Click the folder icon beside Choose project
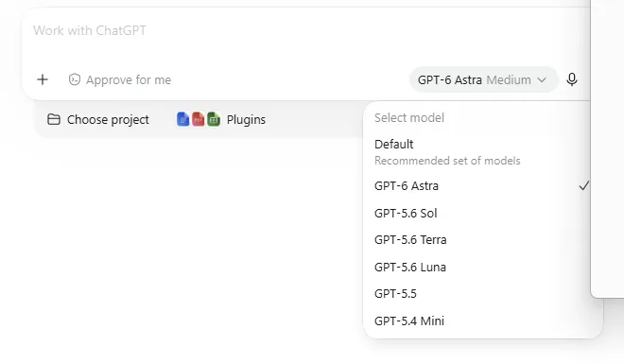Viewport: 624px width, 364px height. 54,119
